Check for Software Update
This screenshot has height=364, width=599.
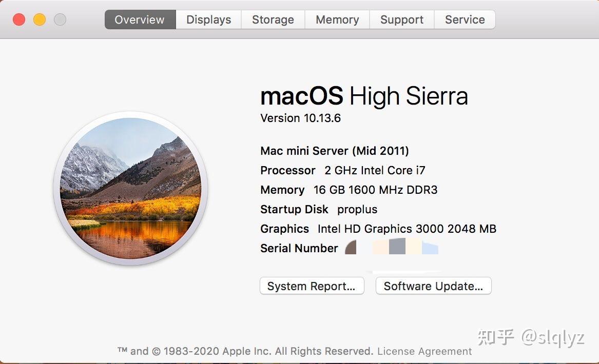433,286
